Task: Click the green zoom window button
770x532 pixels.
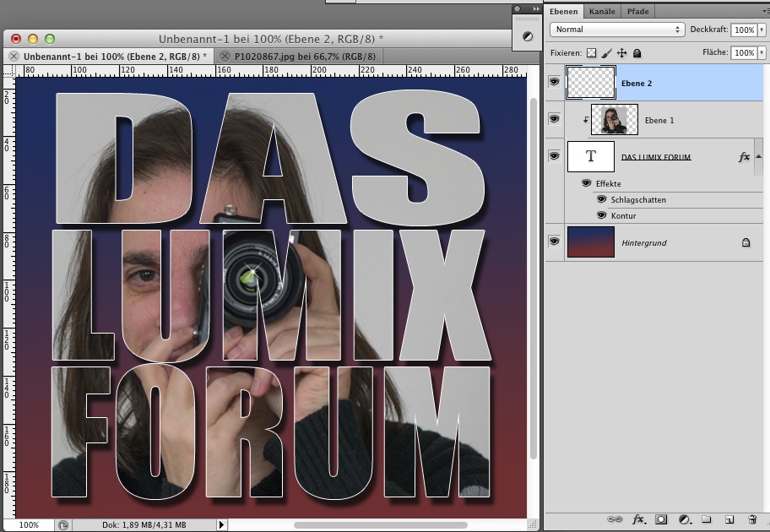Action: [50, 39]
